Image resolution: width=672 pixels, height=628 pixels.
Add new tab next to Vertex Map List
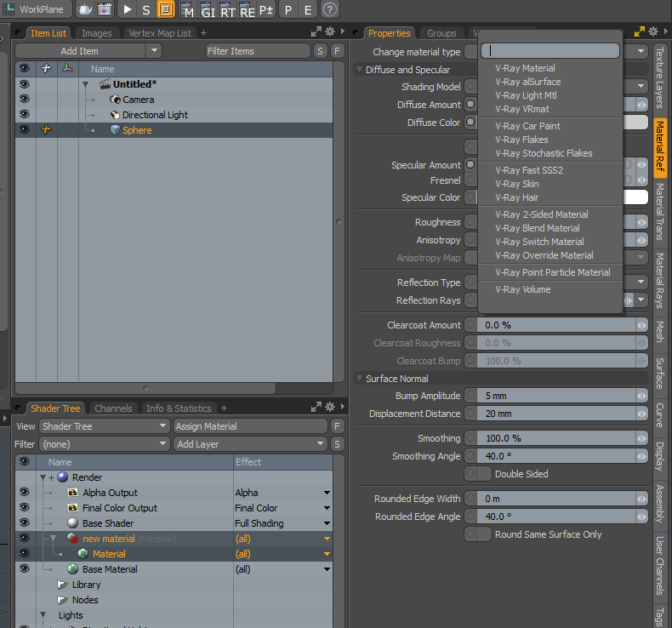[203, 33]
